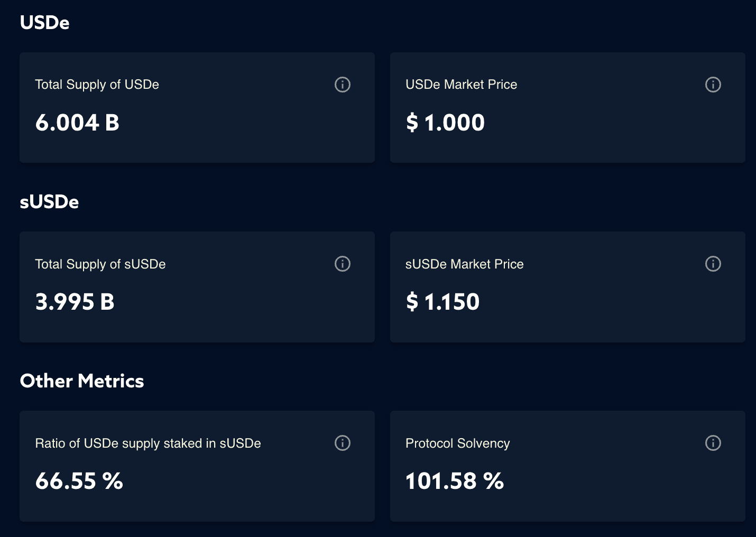This screenshot has height=537, width=756.
Task: Select the Other Metrics heading
Action: pyautogui.click(x=82, y=381)
